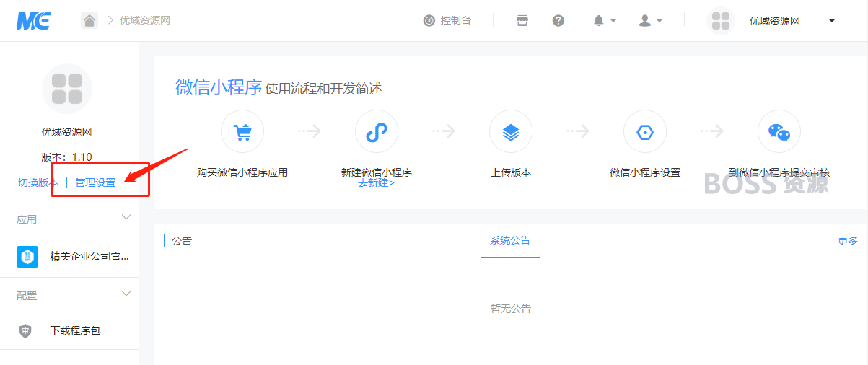Click 微信小程序 heading text

[x=218, y=87]
